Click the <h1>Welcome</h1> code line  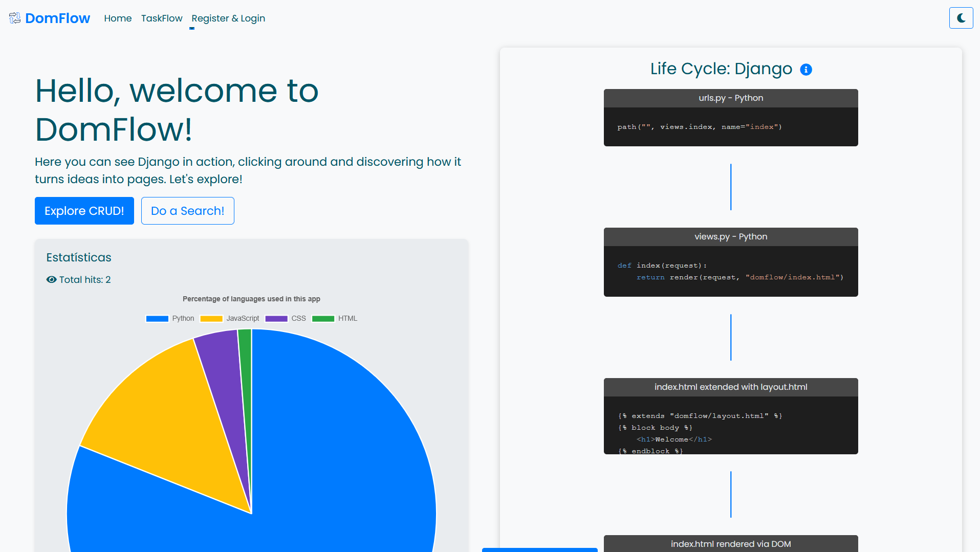tap(674, 439)
